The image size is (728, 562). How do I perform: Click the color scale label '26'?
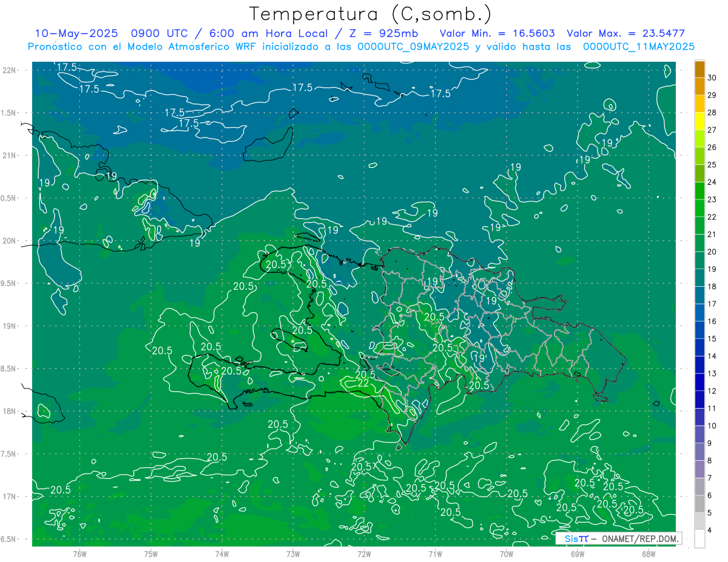tap(712, 147)
